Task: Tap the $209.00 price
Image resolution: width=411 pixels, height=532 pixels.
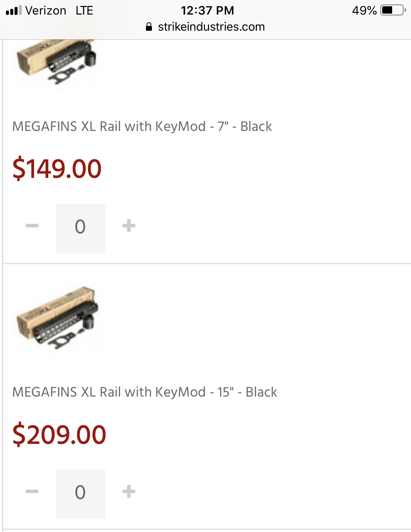Action: [x=59, y=434]
